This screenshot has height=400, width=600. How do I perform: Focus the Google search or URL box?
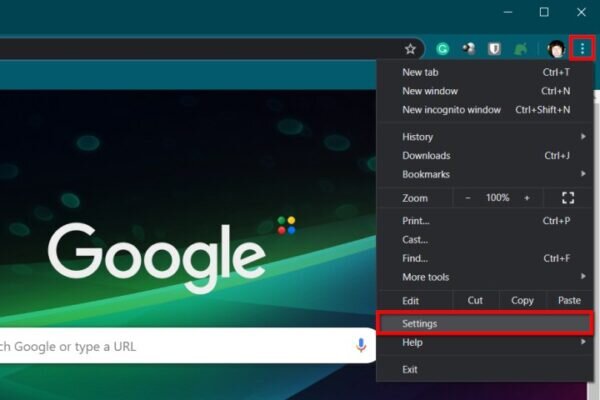click(x=188, y=346)
